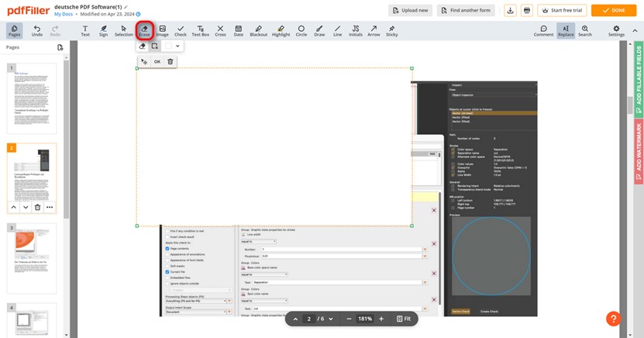Toggle the Replace text mode
The image size is (644, 338).
click(566, 30)
